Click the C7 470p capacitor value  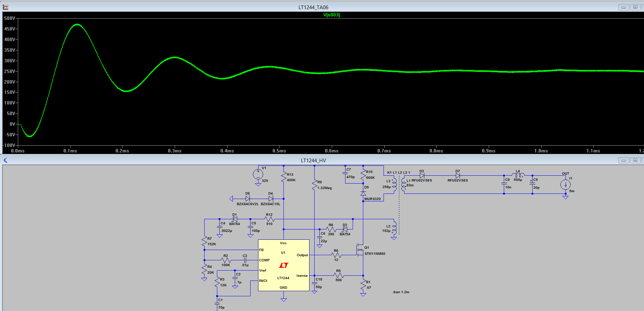coord(351,177)
